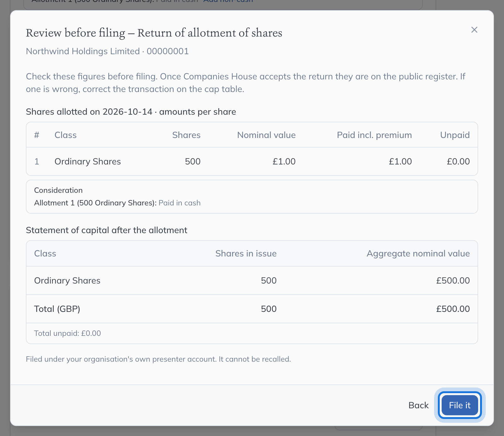Click the Total unpaid: £0.00 line
The height and width of the screenshot is (436, 504).
click(x=67, y=333)
